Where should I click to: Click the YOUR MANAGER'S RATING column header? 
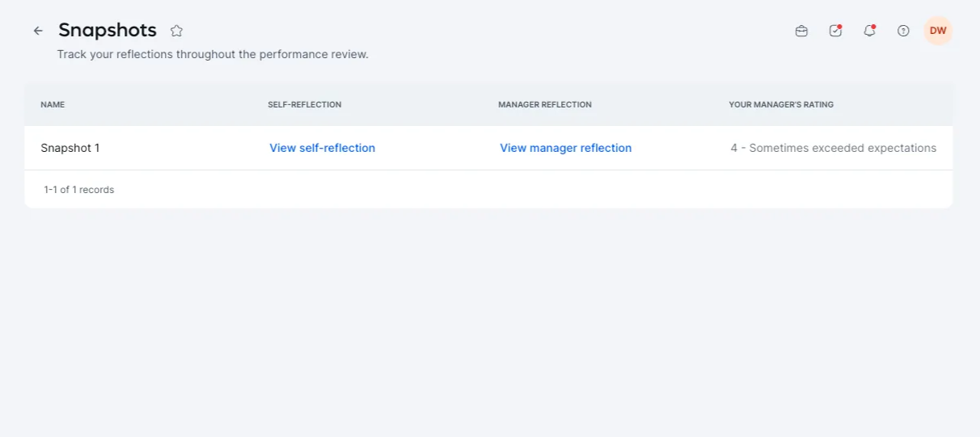pos(781,104)
